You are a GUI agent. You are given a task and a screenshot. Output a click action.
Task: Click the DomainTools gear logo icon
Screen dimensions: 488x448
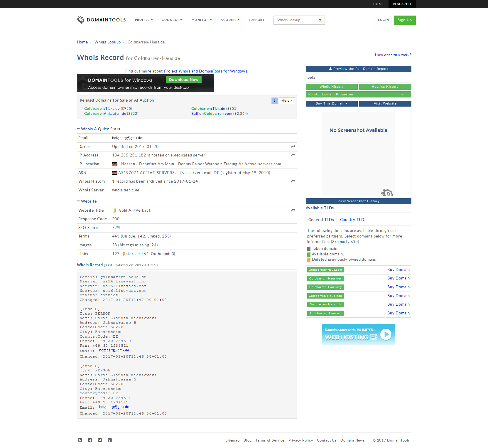(81, 20)
